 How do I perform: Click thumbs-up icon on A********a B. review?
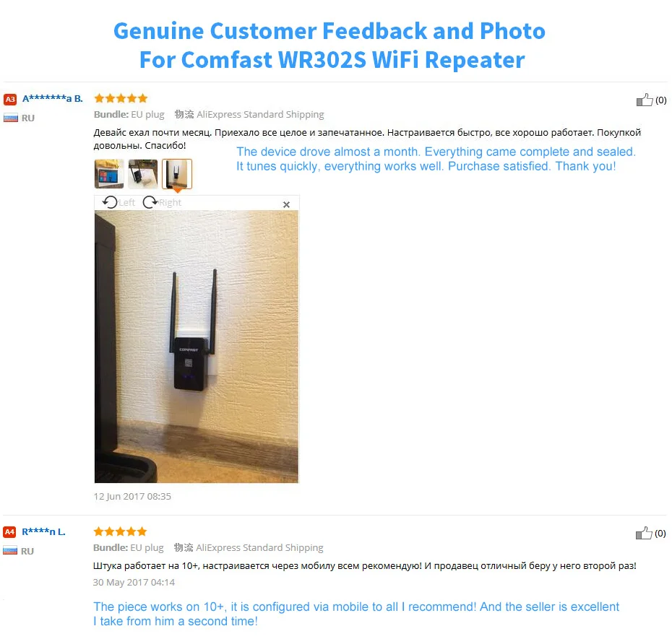(644, 100)
